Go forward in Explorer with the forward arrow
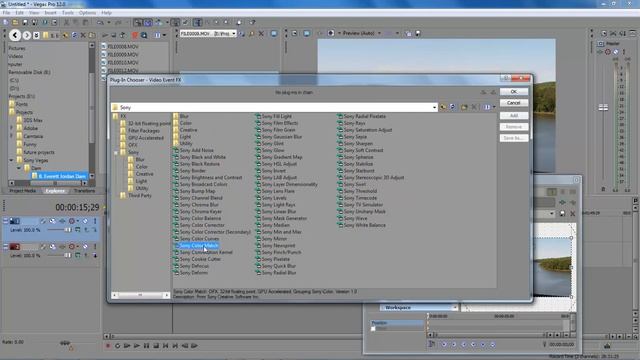The height and width of the screenshot is (360, 640). tap(27, 36)
